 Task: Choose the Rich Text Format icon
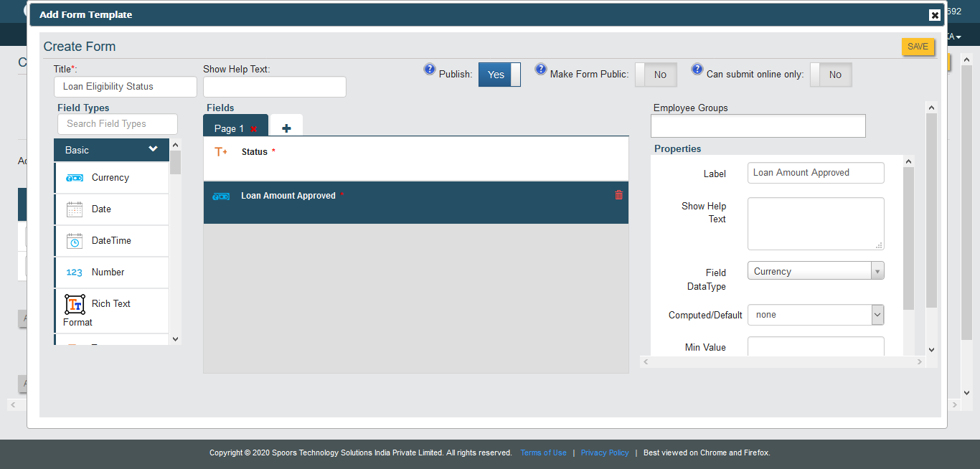click(75, 304)
